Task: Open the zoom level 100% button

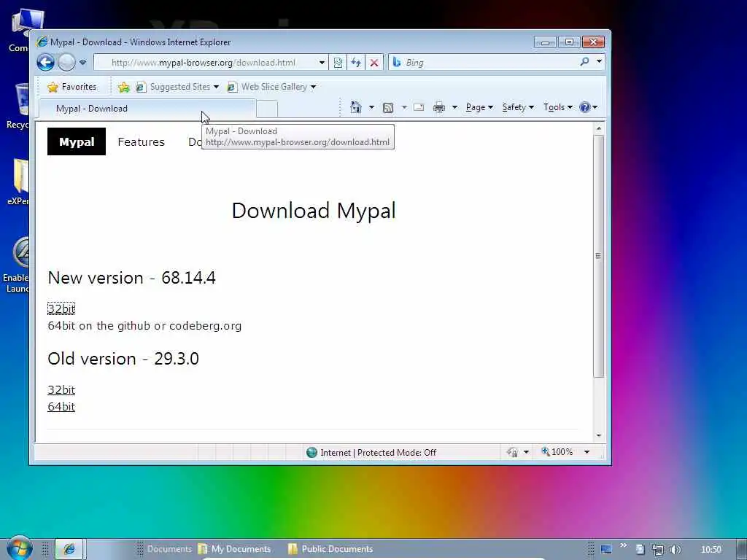Action: pos(557,451)
